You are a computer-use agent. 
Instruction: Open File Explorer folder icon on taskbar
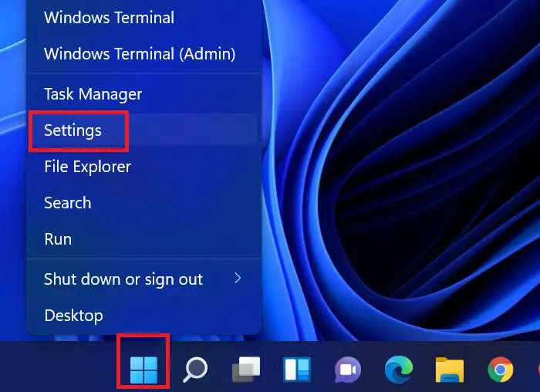click(x=450, y=370)
